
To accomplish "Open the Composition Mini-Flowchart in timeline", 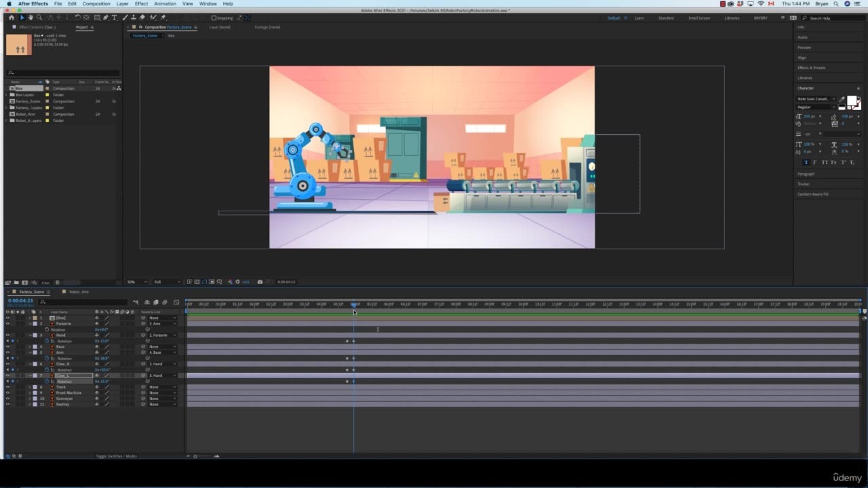I will pos(136,302).
